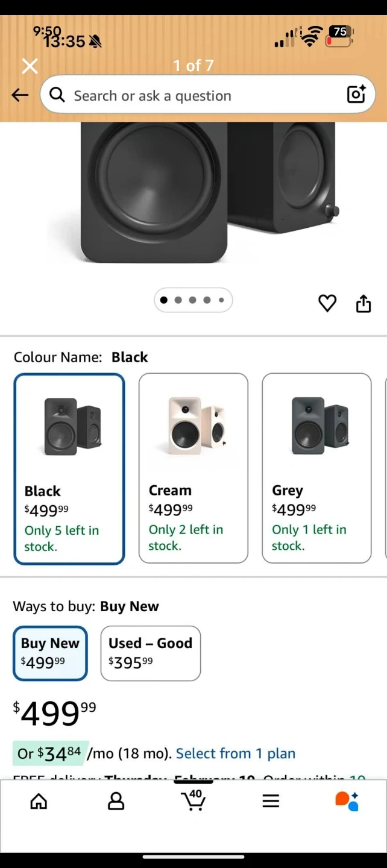The image size is (387, 868).
Task: Close the image viewer with X
Action: (30, 66)
